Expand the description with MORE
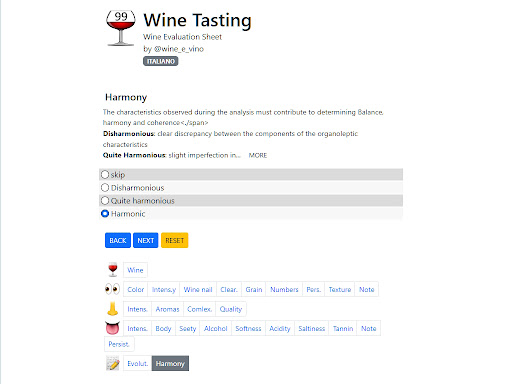512x384 pixels. (x=258, y=155)
